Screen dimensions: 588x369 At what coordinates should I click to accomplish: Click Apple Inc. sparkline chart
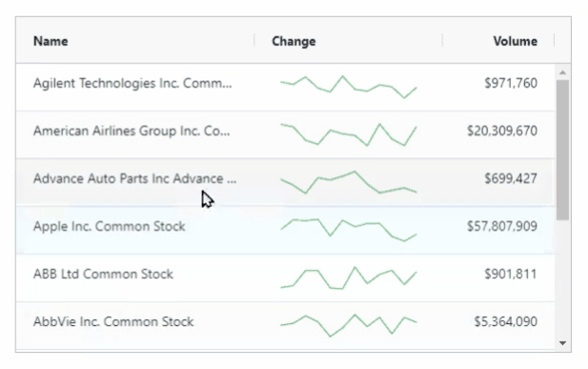point(349,230)
